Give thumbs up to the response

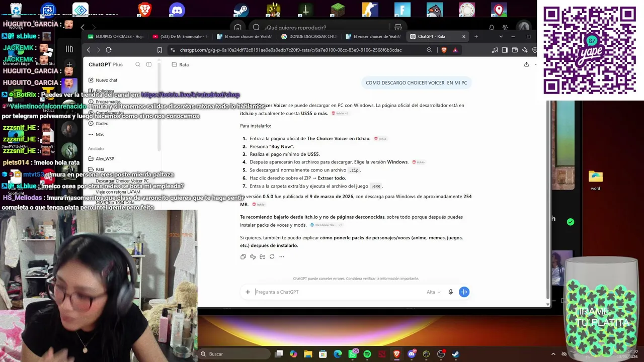tap(253, 256)
